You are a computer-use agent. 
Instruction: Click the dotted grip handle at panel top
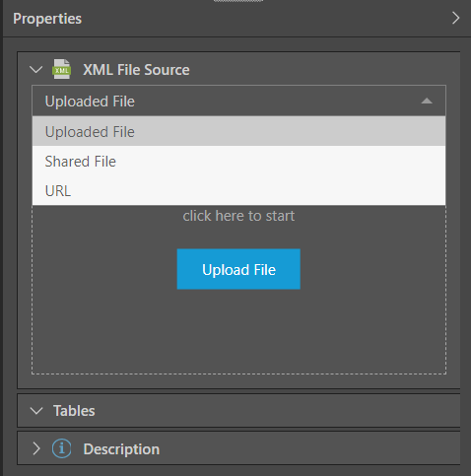tap(238, 1)
